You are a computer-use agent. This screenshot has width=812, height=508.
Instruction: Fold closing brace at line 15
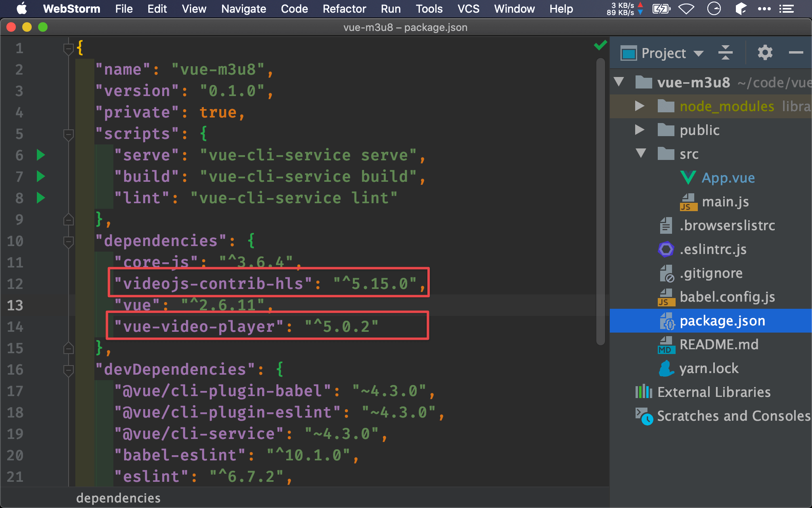click(68, 348)
